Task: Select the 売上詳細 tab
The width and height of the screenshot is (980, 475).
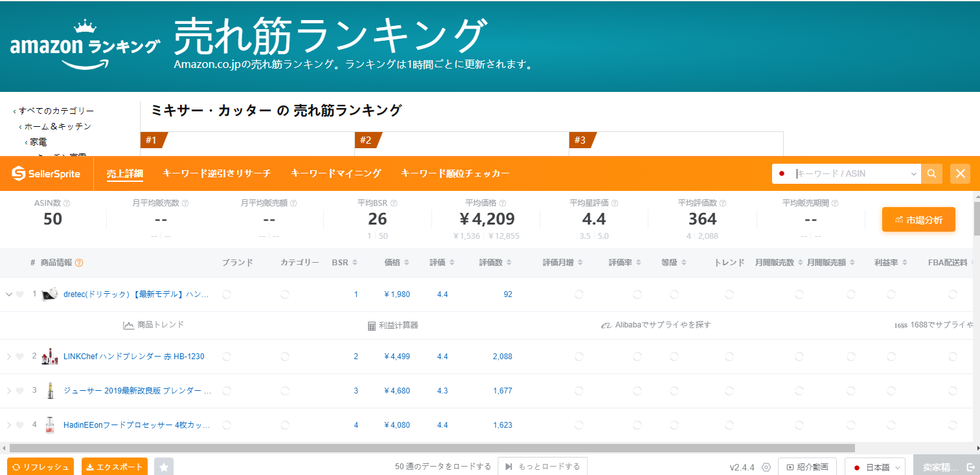Action: pyautogui.click(x=125, y=173)
